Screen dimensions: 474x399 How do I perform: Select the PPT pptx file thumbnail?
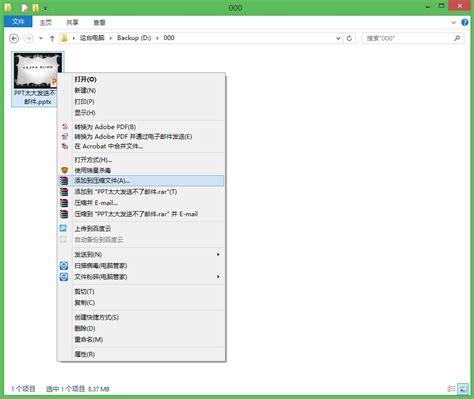click(37, 71)
